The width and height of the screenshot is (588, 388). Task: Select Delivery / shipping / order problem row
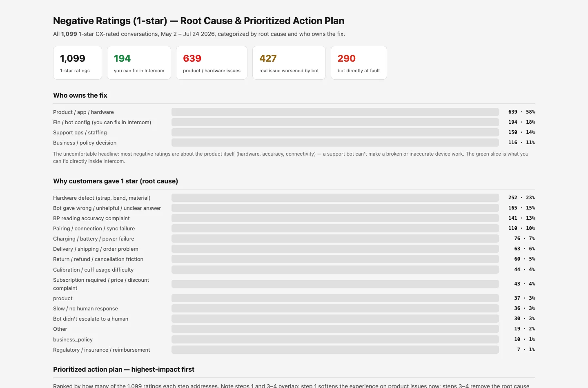(294, 249)
